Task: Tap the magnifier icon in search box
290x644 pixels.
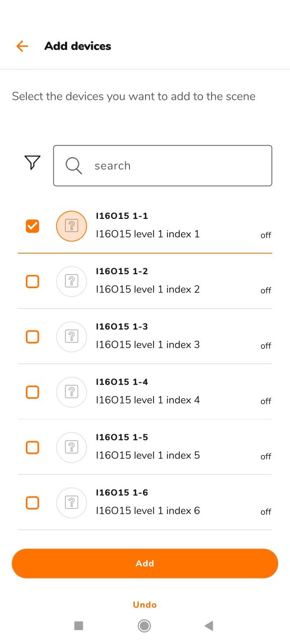Action: tap(74, 166)
